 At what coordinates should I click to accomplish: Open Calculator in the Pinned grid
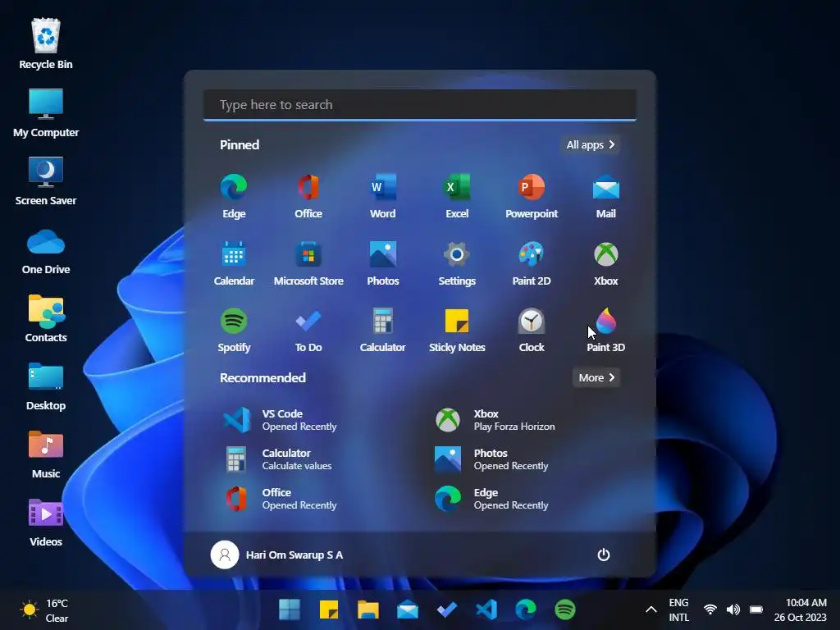(x=382, y=330)
